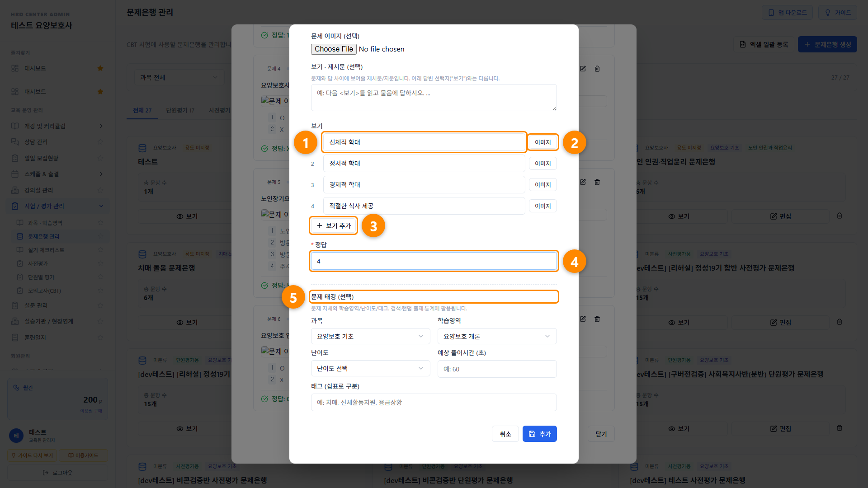Image resolution: width=868 pixels, height=488 pixels.
Task: Click the trash icon on the 정성19기 합반 사전평가 card
Action: coord(840,322)
